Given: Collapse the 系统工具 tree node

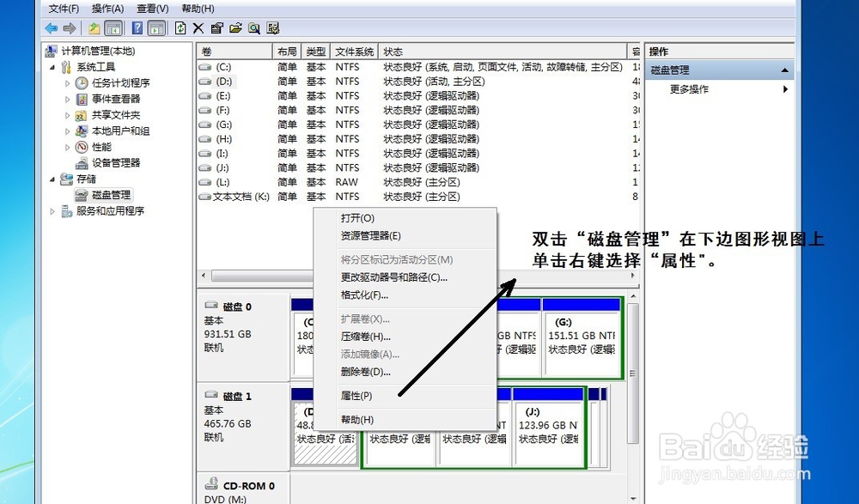Looking at the screenshot, I should tap(54, 67).
